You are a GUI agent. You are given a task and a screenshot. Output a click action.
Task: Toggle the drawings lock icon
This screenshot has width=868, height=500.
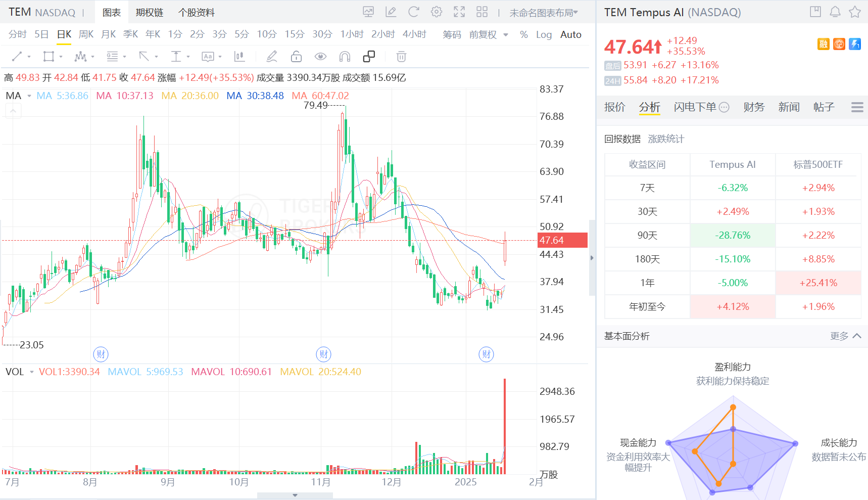pos(296,57)
